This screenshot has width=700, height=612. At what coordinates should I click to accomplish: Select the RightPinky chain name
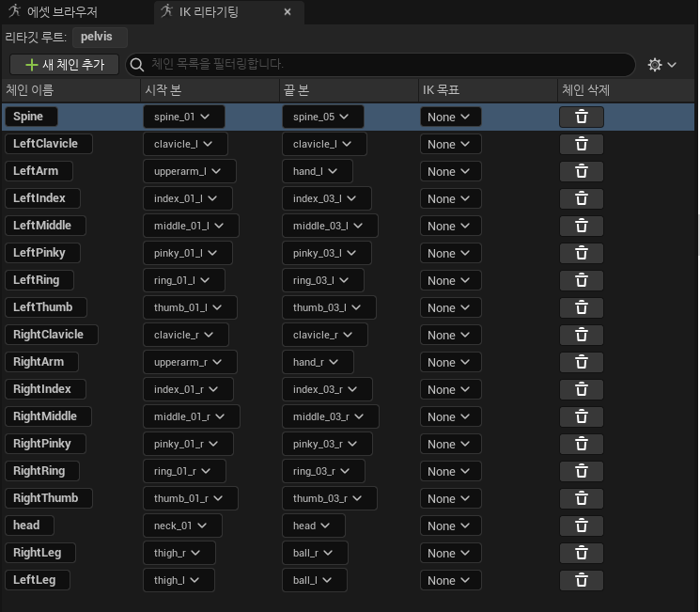click(x=45, y=444)
